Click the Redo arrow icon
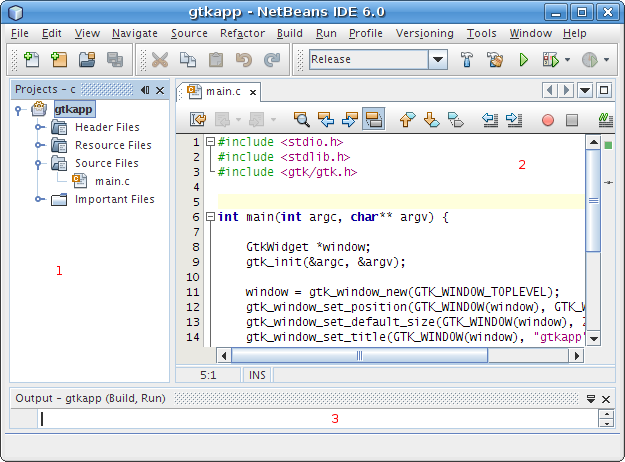Screen dimensions: 625x462 tap(272, 60)
